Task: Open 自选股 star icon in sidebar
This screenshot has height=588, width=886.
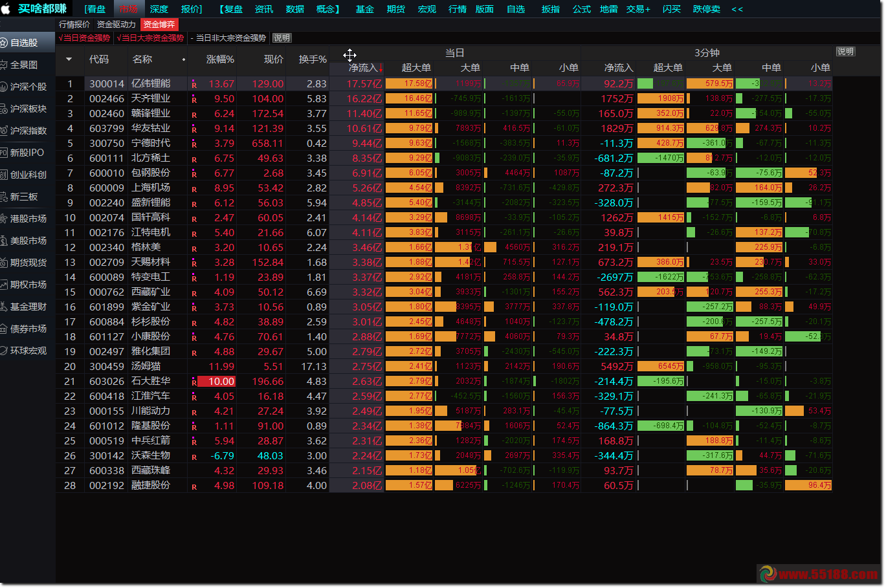Action: pos(4,43)
